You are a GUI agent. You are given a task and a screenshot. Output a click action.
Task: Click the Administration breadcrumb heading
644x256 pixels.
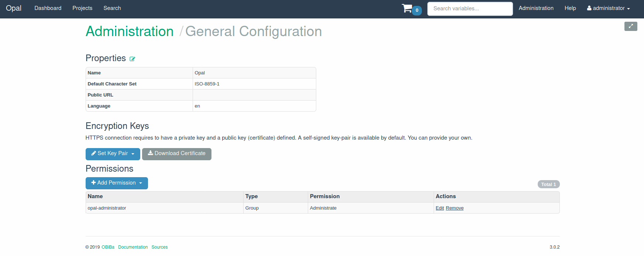130,31
